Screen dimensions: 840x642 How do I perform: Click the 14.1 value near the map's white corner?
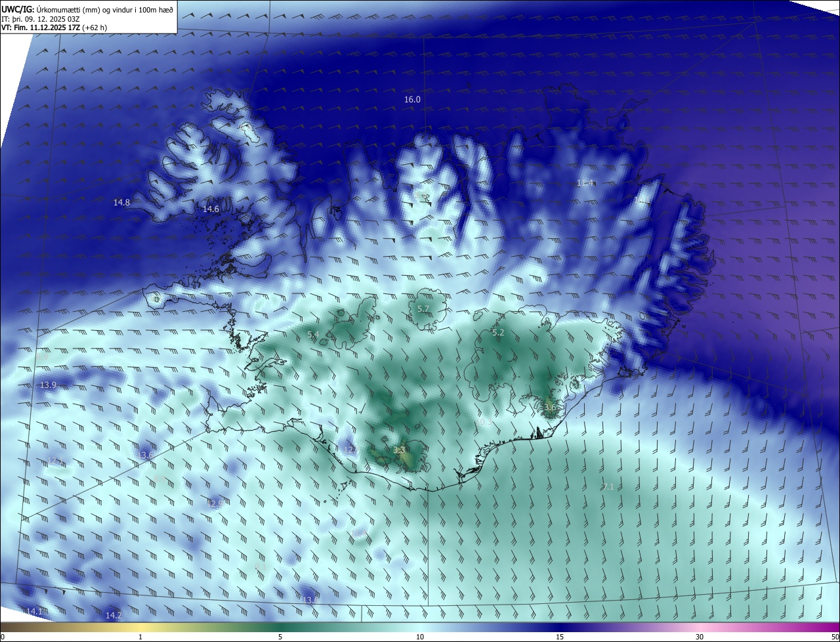pyautogui.click(x=33, y=611)
